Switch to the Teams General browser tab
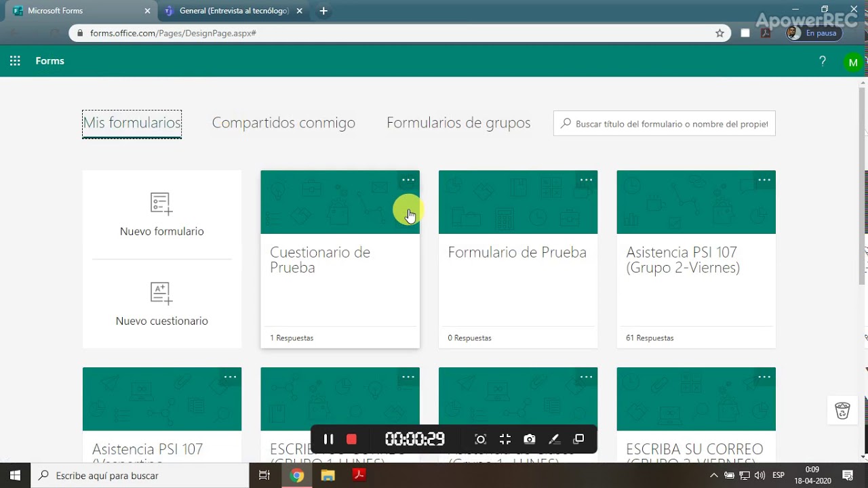This screenshot has height=488, width=868. point(233,11)
